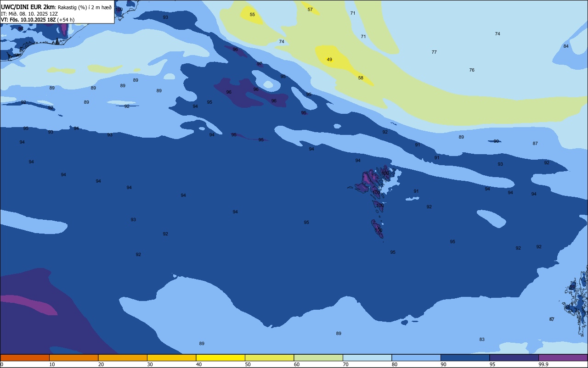This screenshot has height=368, width=588.
Task: Click the 83 humidity value on the map
Action: pyautogui.click(x=482, y=340)
